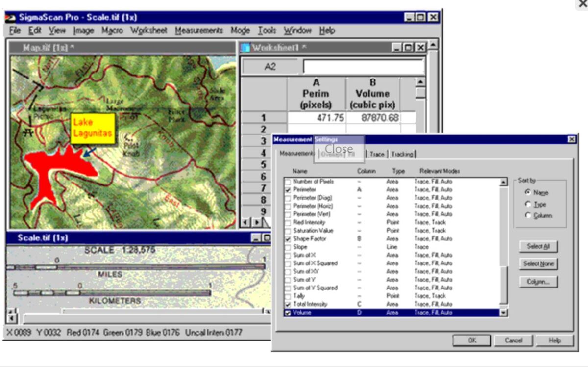Select Sort by Type option
588x367 pixels.
coord(528,204)
